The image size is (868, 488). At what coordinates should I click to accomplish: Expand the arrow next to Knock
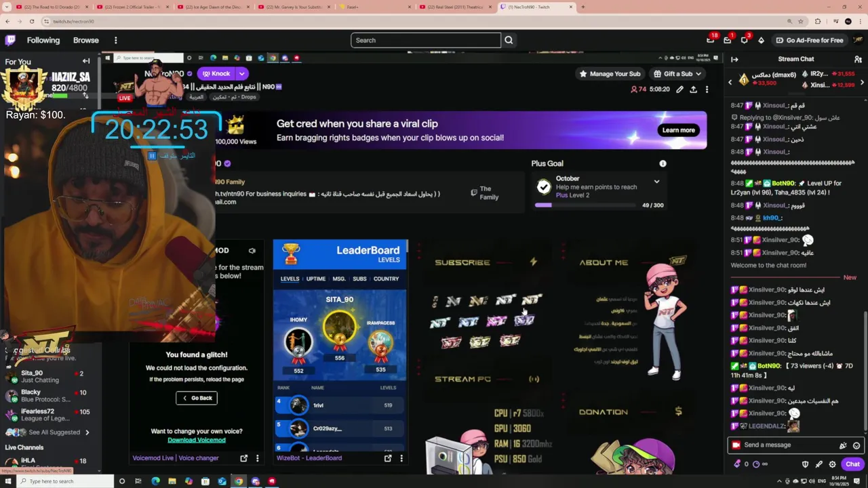coord(241,73)
